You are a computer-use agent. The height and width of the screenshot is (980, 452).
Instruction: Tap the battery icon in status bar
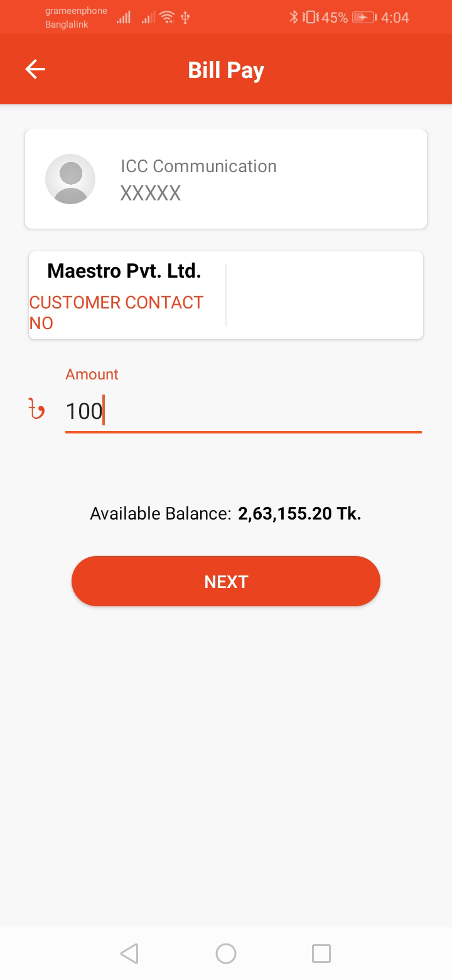point(363,18)
